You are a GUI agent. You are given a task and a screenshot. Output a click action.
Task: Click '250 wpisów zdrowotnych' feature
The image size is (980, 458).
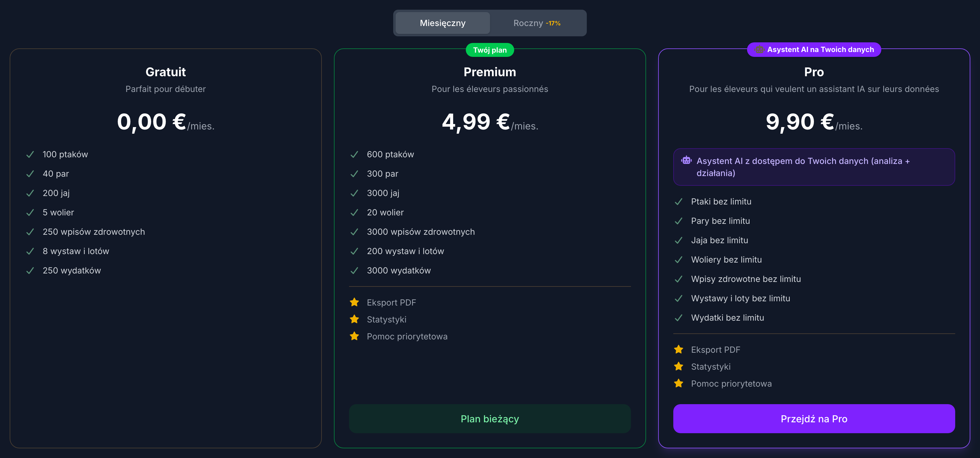pyautogui.click(x=93, y=232)
